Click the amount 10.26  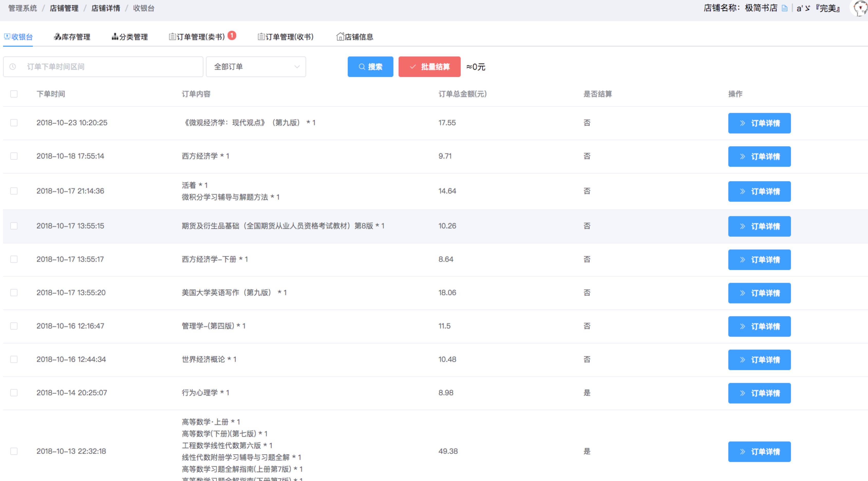pyautogui.click(x=447, y=226)
